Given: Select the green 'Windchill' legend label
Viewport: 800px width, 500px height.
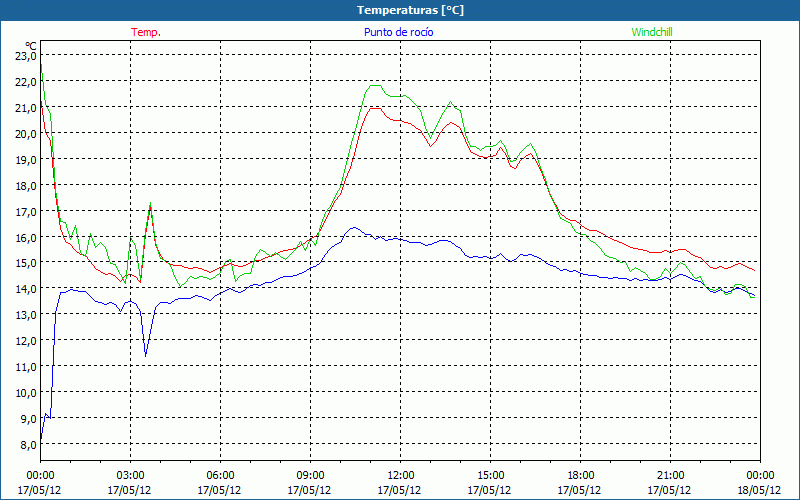Looking at the screenshot, I should [x=652, y=32].
